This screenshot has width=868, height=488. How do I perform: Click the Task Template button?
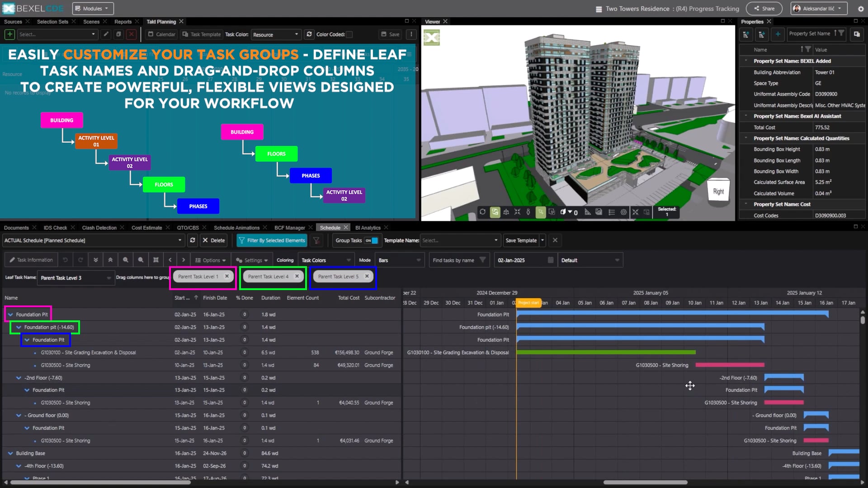coord(202,34)
